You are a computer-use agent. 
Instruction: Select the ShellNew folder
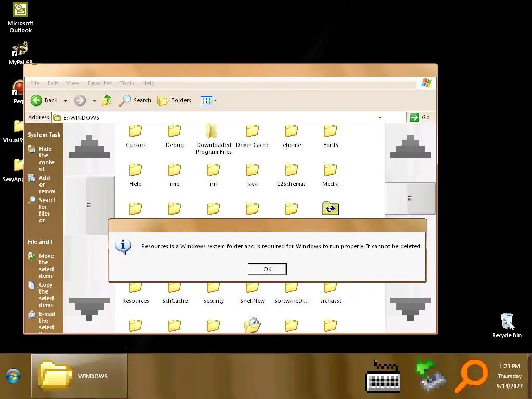point(252,294)
